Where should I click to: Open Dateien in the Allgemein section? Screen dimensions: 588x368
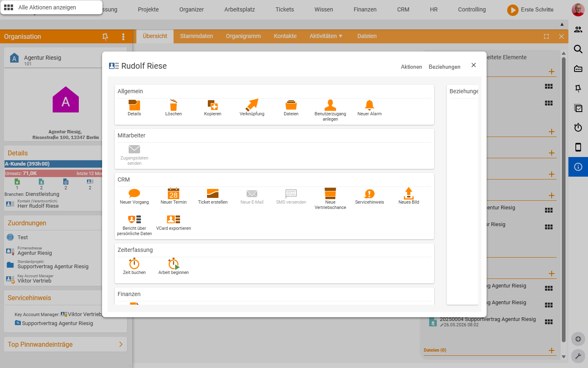[291, 105]
